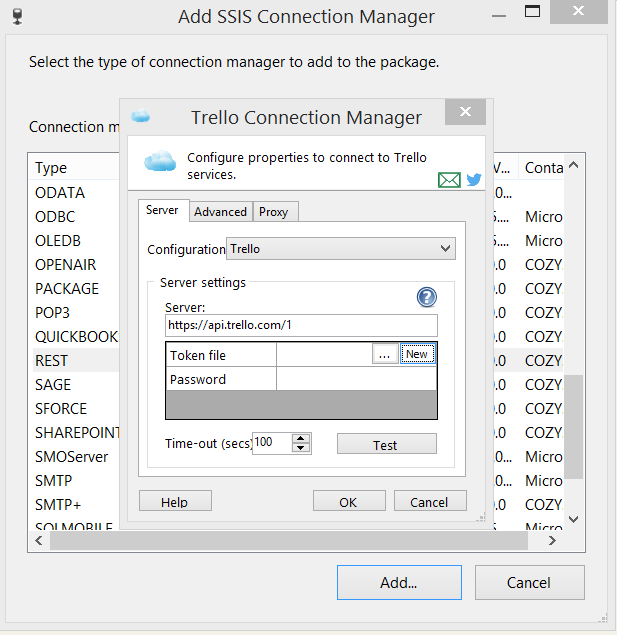Close the Trello Connection Manager dialog
617x635 pixels.
pos(465,112)
